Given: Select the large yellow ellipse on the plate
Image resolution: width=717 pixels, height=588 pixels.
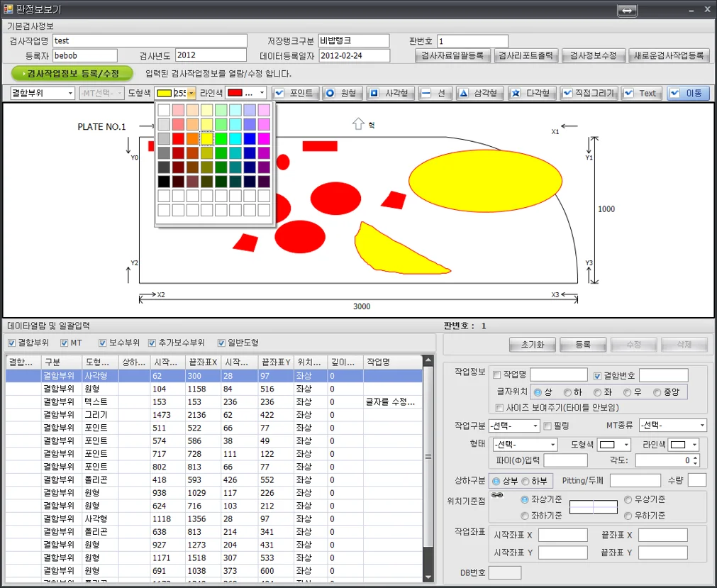Looking at the screenshot, I should pos(485,181).
